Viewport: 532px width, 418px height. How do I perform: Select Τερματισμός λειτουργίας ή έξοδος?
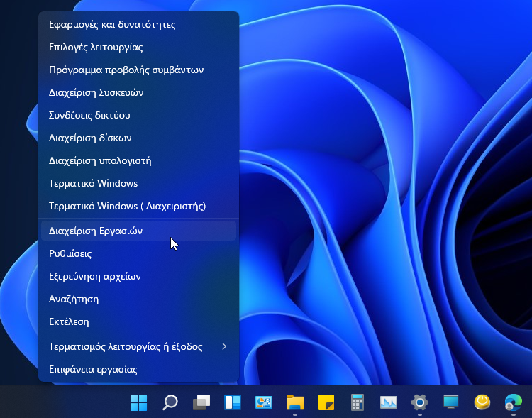(138, 347)
